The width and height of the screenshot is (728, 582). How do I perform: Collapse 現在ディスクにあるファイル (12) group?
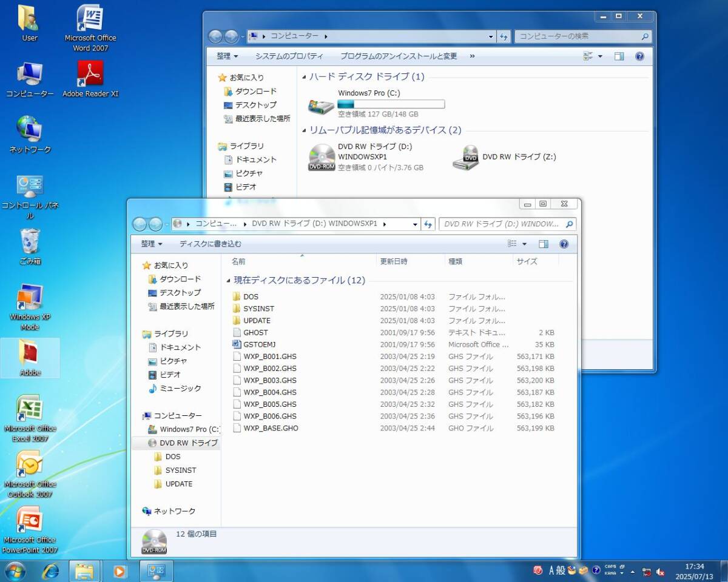coord(228,281)
